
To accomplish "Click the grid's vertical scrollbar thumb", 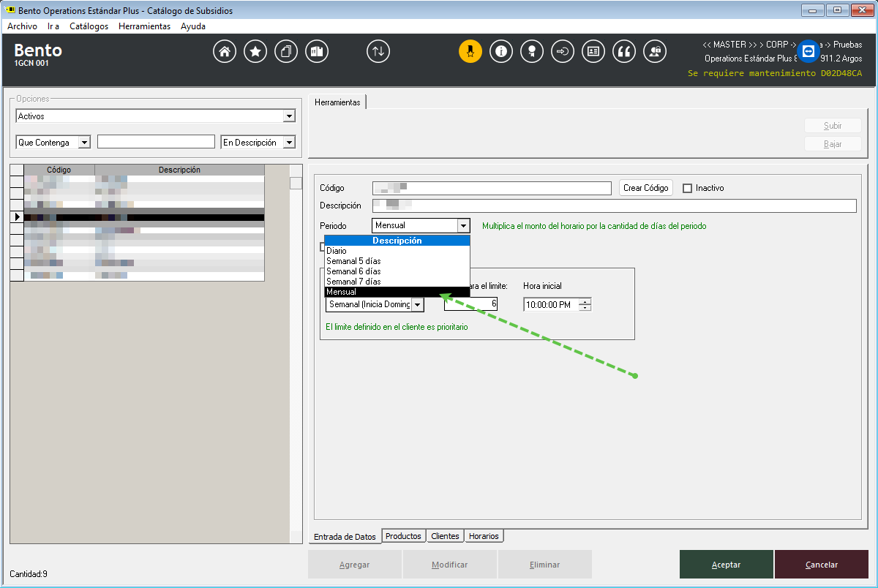I will click(296, 183).
